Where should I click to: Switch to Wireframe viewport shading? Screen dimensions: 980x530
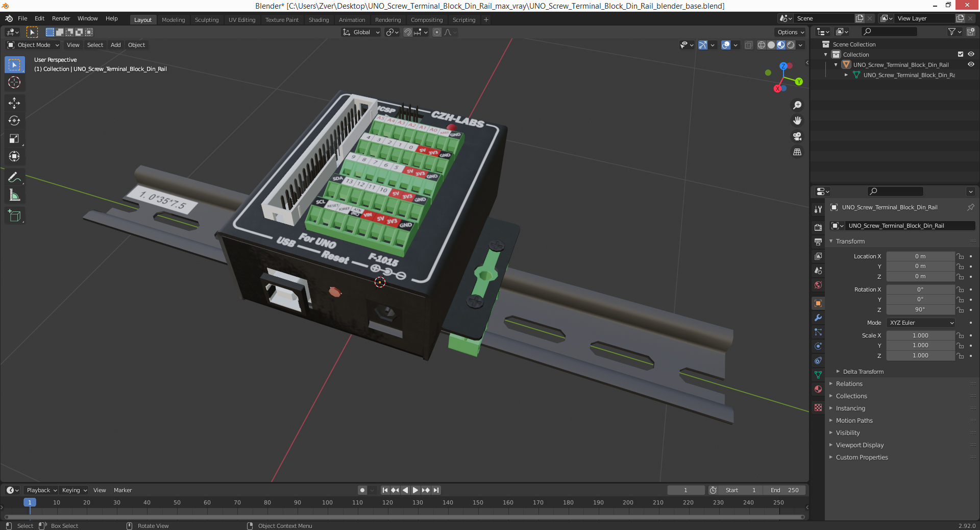click(762, 45)
